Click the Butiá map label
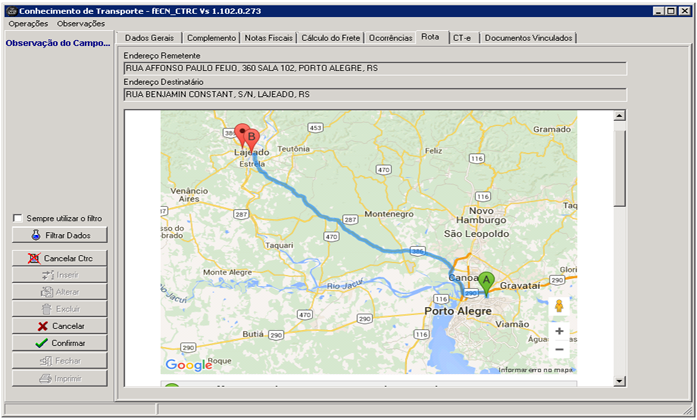The width and height of the screenshot is (697, 420). point(253,334)
